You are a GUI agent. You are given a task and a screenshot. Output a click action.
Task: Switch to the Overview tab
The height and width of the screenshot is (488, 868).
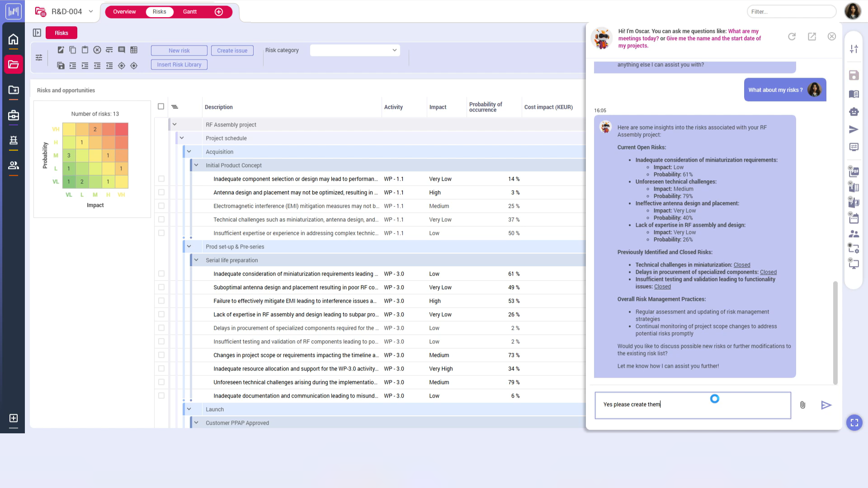[x=124, y=12]
